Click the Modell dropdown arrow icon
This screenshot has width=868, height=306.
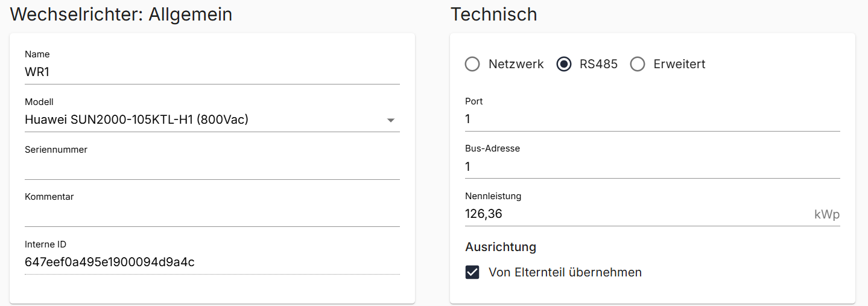click(x=390, y=120)
